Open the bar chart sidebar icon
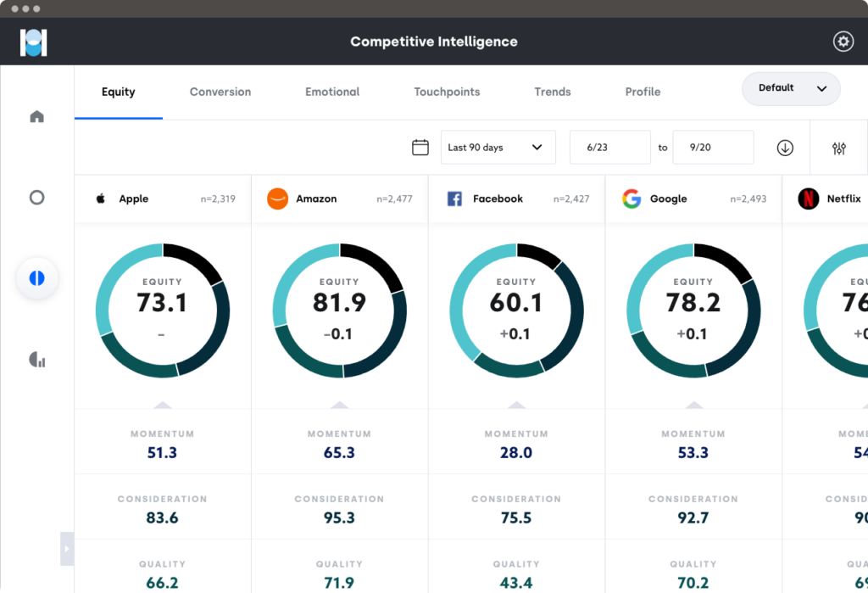 click(36, 360)
